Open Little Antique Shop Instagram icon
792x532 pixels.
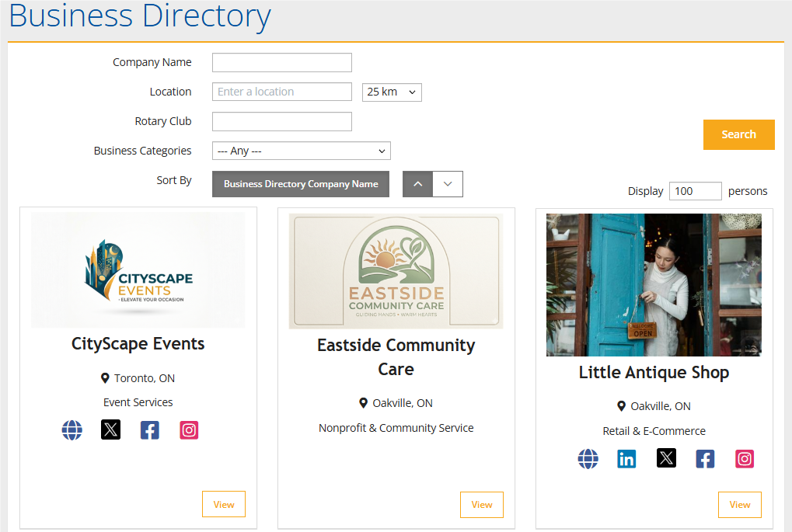745,459
